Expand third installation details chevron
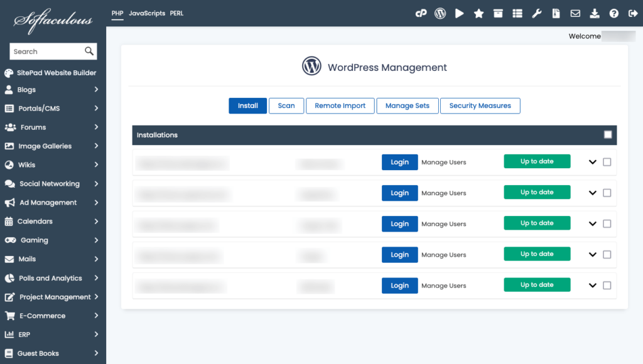Viewport: 643px width, 364px height. click(x=593, y=224)
